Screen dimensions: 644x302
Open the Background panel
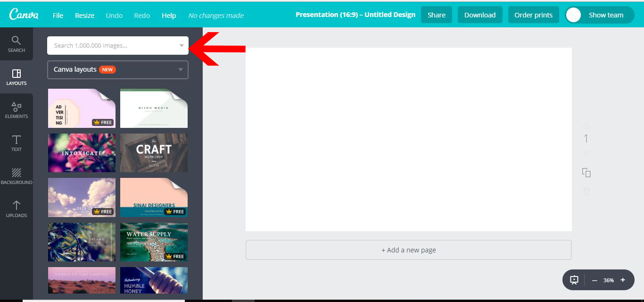coord(17,175)
